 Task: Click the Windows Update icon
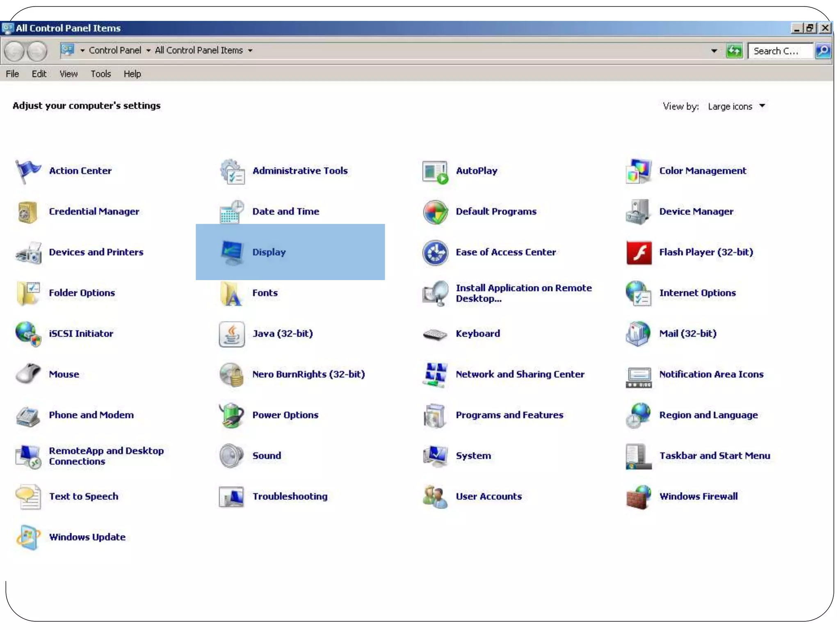tap(28, 537)
